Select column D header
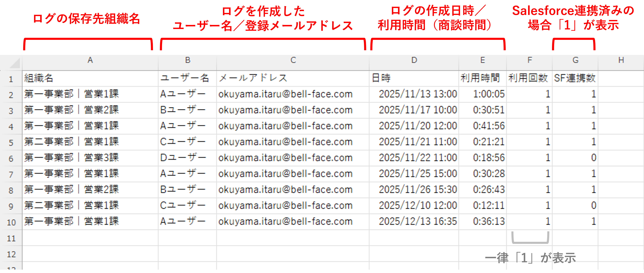This screenshot has width=644, height=273. pyautogui.click(x=414, y=60)
